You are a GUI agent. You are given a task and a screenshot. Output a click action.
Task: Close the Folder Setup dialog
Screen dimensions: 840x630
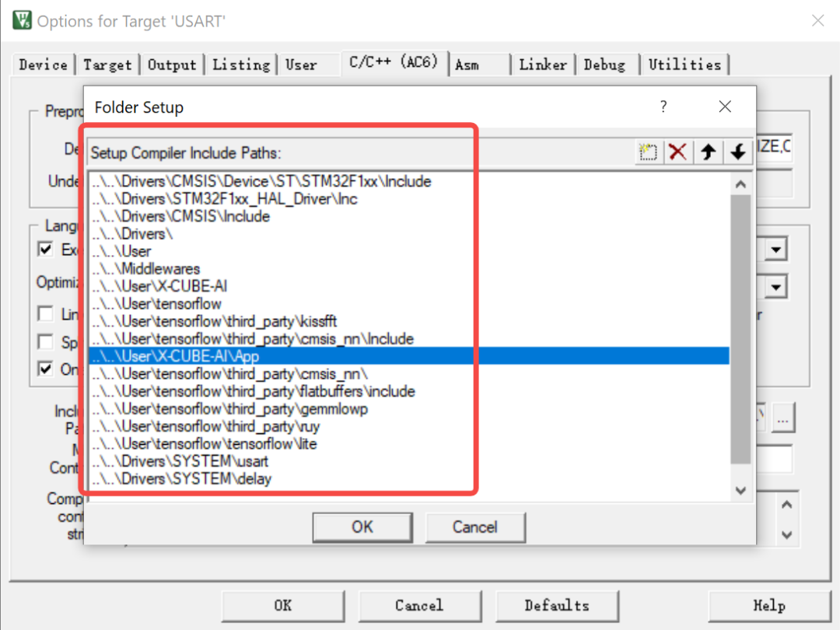pyautogui.click(x=725, y=107)
